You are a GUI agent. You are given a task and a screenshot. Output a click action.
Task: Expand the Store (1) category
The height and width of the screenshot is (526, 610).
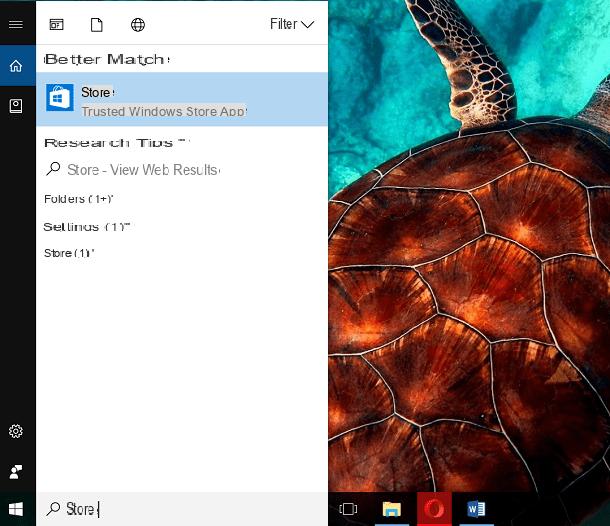tap(69, 253)
